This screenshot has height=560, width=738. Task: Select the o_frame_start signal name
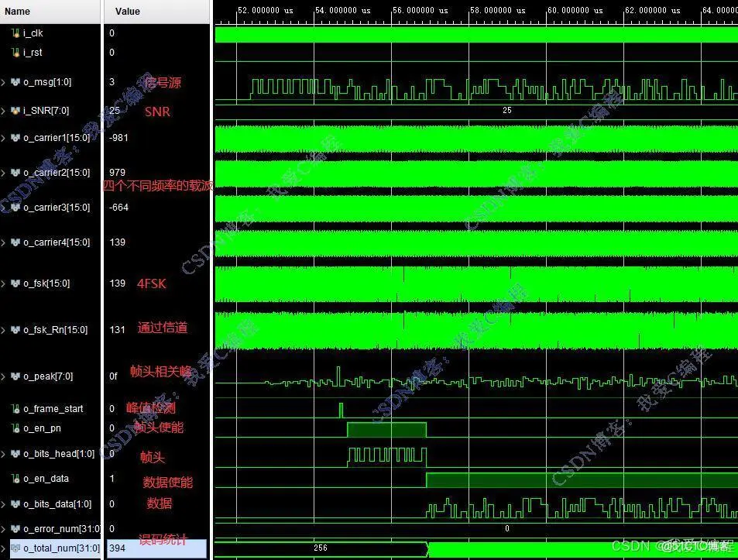(x=53, y=409)
